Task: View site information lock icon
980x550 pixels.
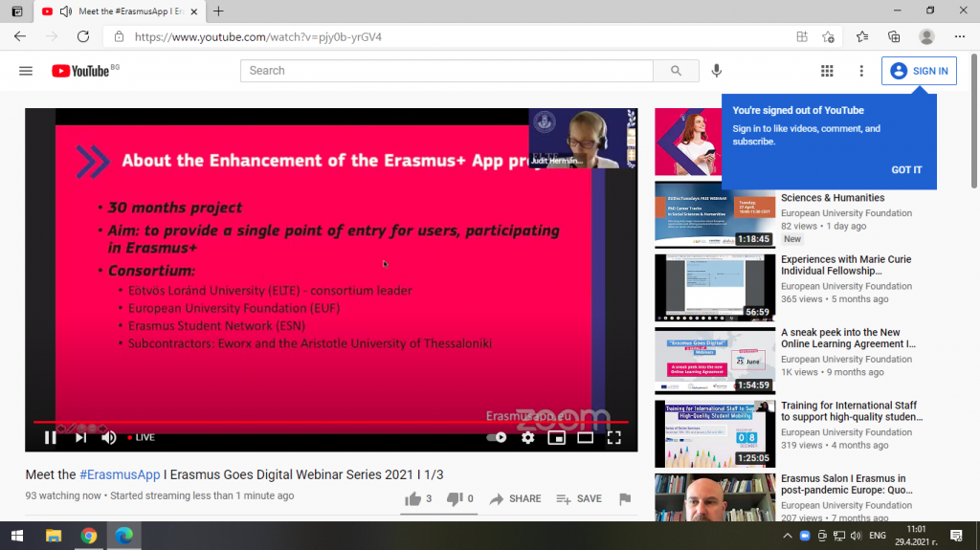Action: [x=119, y=37]
